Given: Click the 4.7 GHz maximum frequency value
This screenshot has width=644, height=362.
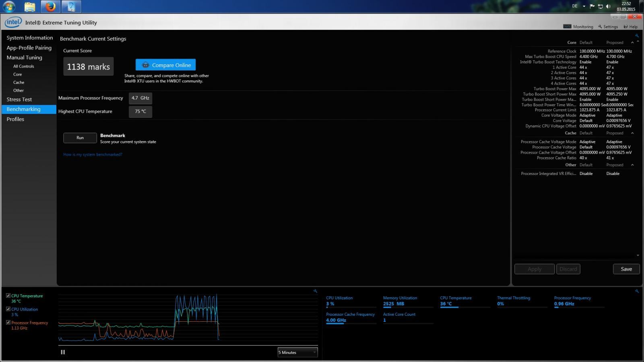Looking at the screenshot, I should tap(140, 98).
